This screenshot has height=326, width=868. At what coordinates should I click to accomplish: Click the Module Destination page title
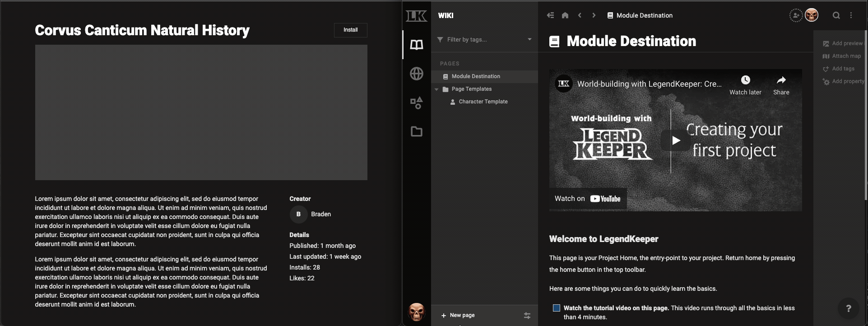[x=631, y=41]
